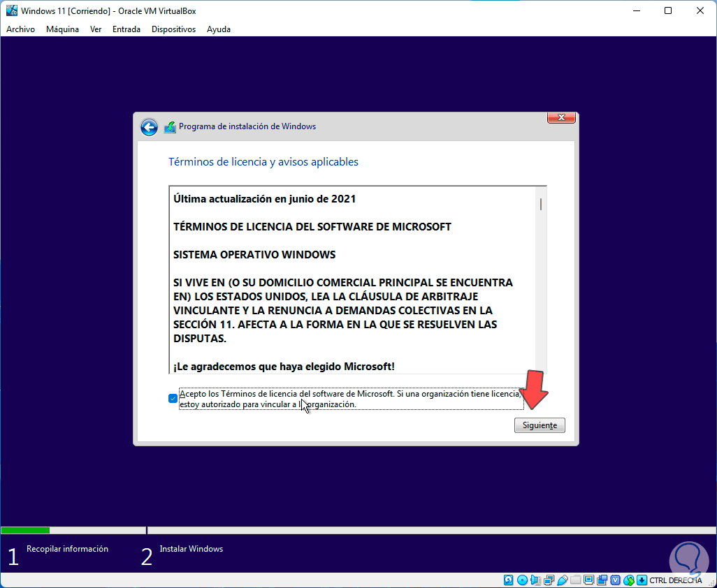Click the mouse integration icon in status bar

tap(629, 580)
